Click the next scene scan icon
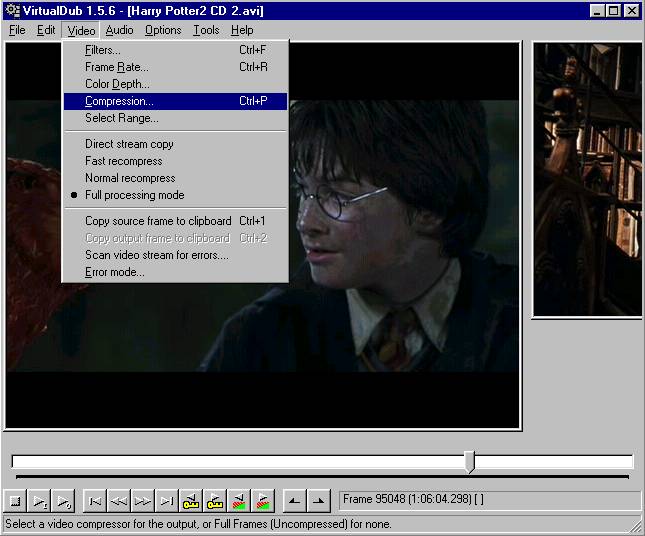The height and width of the screenshot is (536, 645). [263, 500]
